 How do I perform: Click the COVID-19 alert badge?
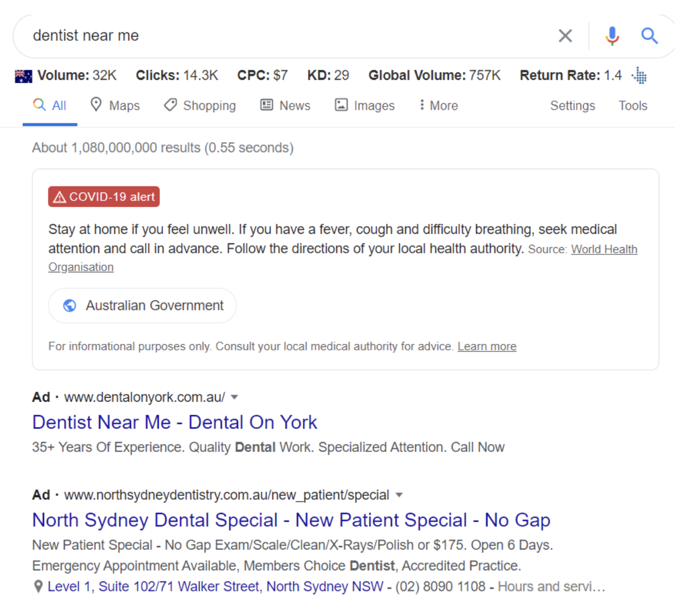tap(104, 197)
